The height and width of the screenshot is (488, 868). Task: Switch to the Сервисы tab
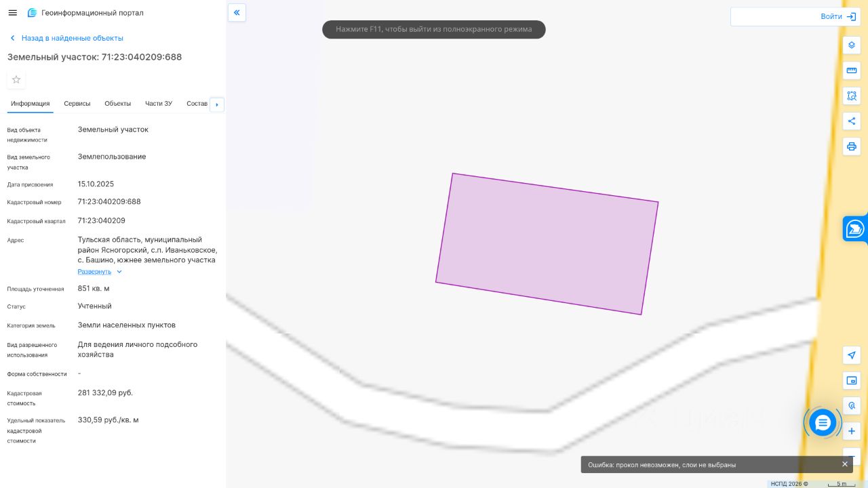[77, 104]
